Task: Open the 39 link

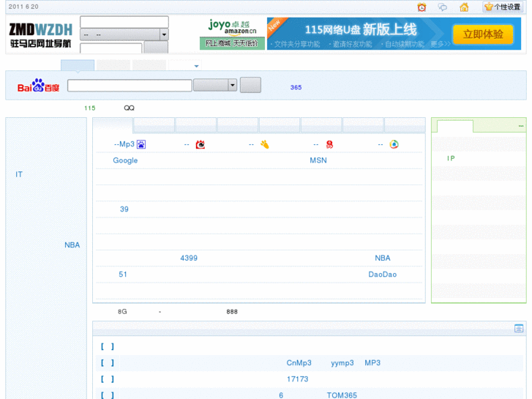Action: 124,209
